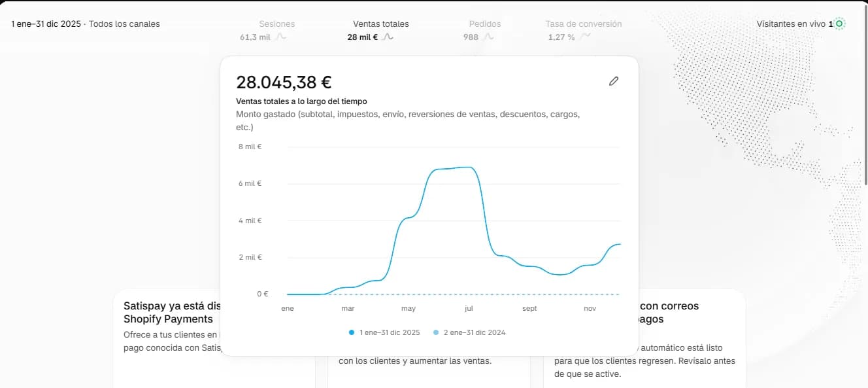Click the chart peak near July
This screenshot has height=388, width=868.
[x=468, y=168]
